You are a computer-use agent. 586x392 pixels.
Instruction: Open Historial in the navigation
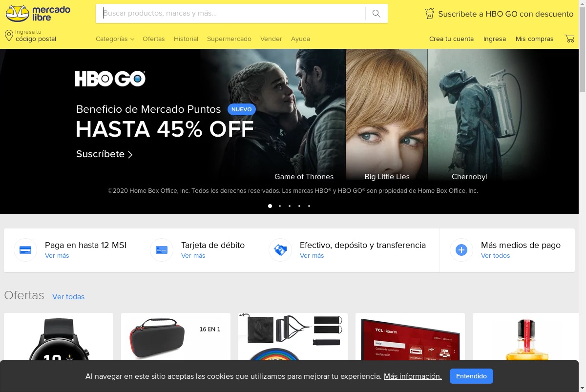click(186, 39)
